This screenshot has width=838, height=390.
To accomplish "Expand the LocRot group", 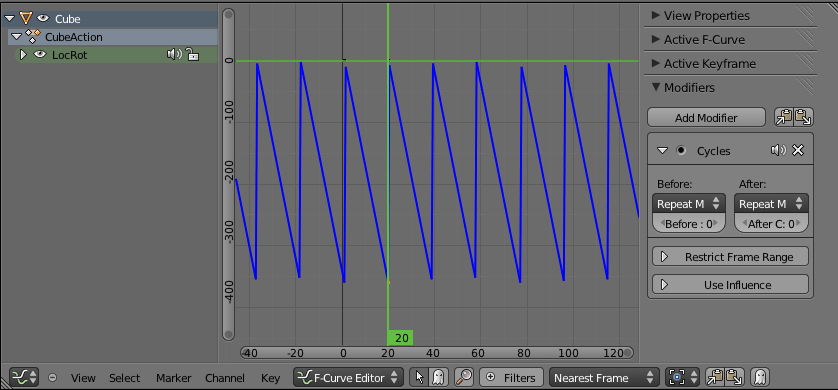I will point(23,54).
